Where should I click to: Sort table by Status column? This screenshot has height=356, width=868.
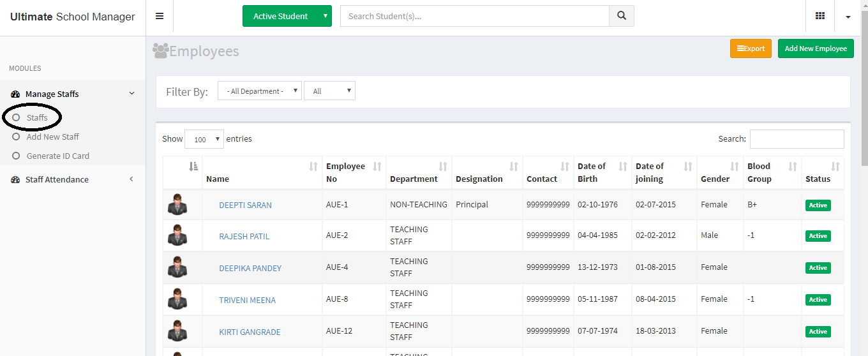point(823,173)
